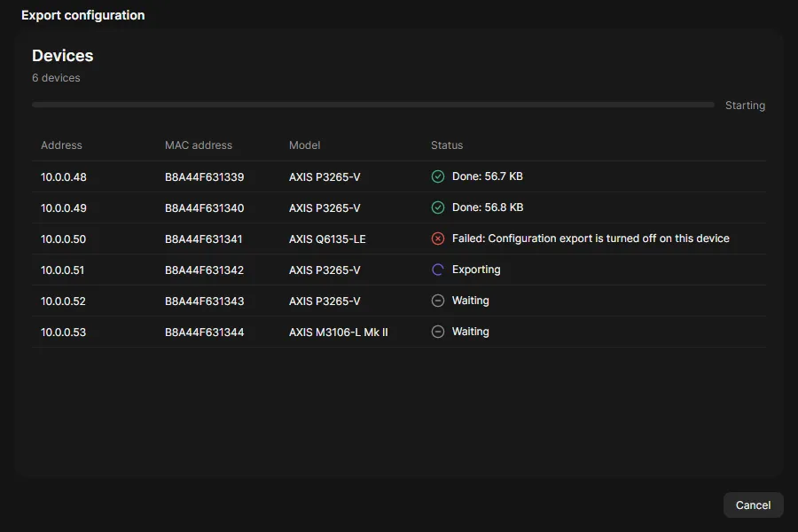Click MAC address B8A44F631344
Viewport: 798px width, 532px height.
coord(205,332)
